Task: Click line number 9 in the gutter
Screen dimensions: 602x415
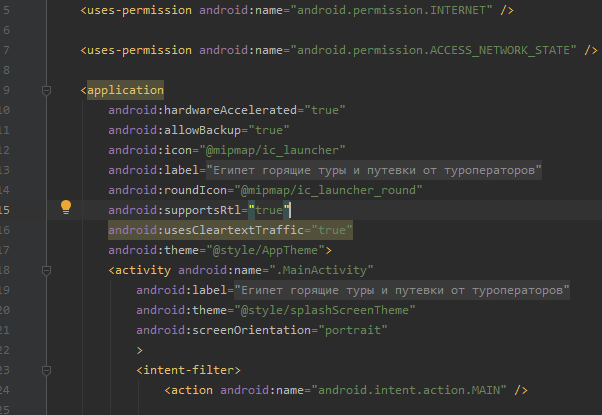Action: 6,90
